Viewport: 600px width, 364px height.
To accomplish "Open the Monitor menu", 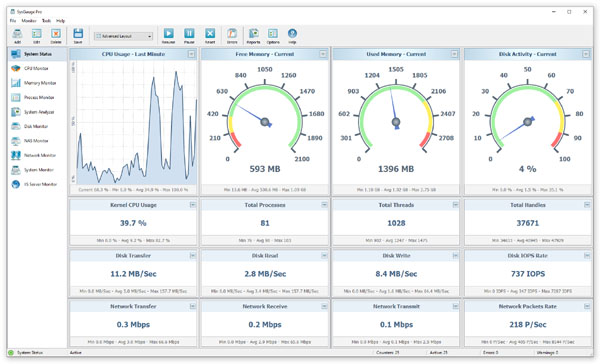I will coord(29,21).
